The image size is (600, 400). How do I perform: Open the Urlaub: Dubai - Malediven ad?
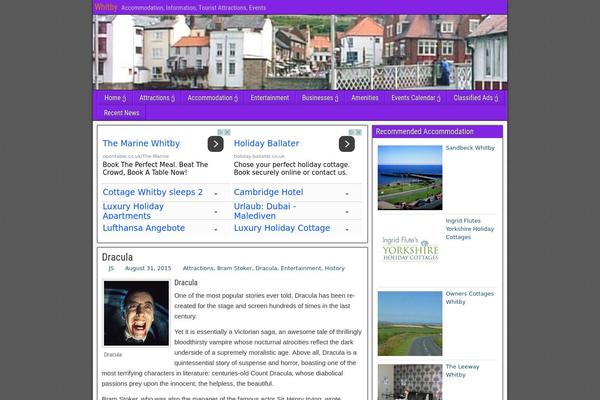(x=264, y=211)
